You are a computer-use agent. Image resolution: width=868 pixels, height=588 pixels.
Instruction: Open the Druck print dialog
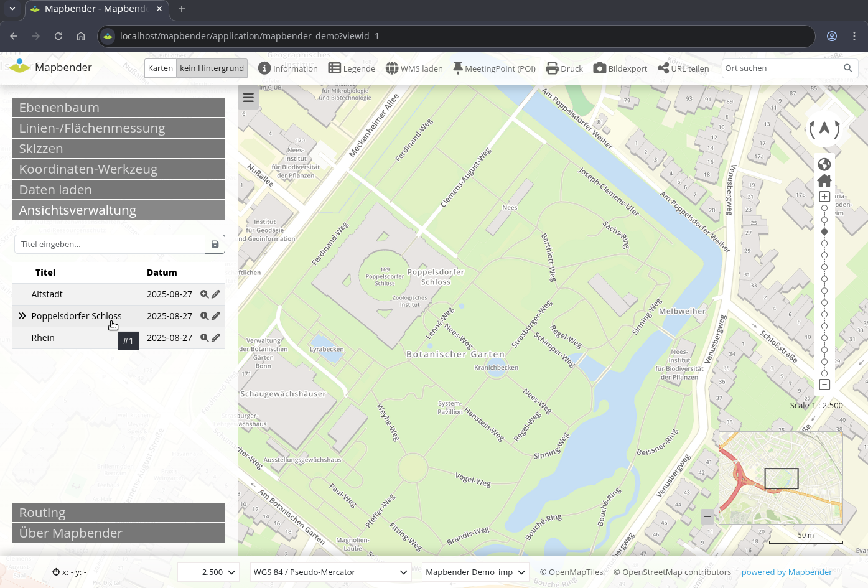tap(564, 68)
